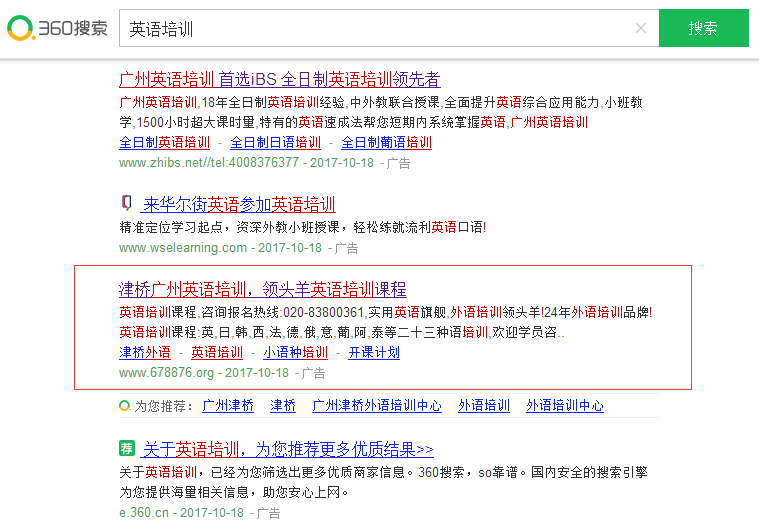Open the 全日制葡语培训 sublink

click(x=386, y=143)
